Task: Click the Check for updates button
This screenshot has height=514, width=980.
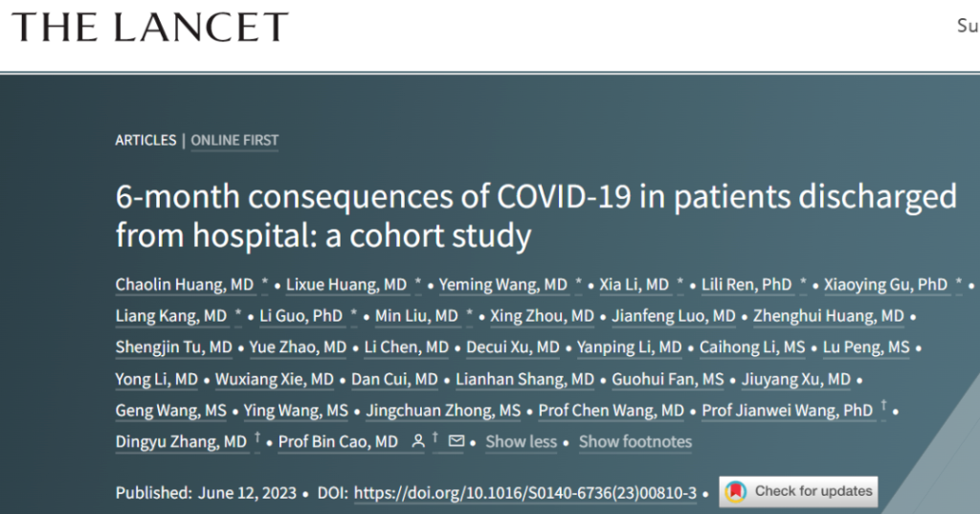Action: click(x=797, y=492)
